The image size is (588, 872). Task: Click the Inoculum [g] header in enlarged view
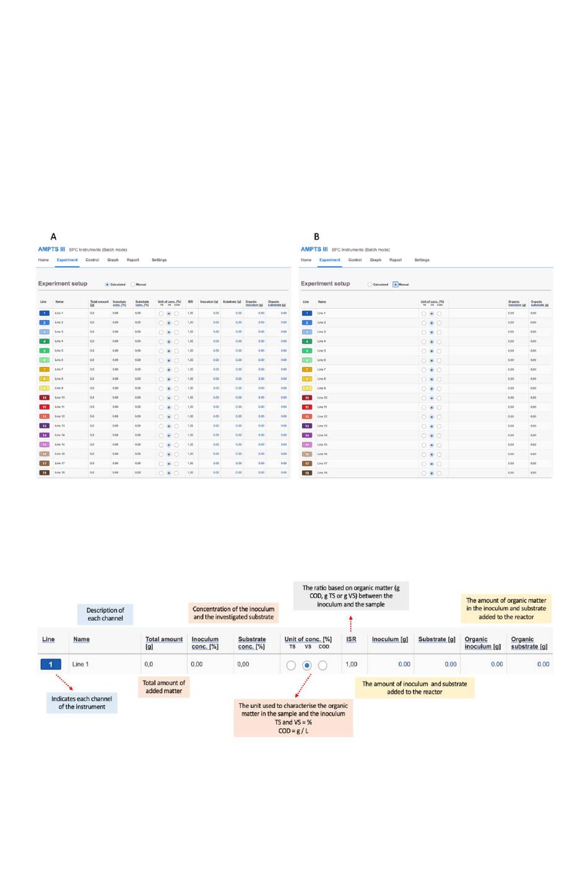390,639
